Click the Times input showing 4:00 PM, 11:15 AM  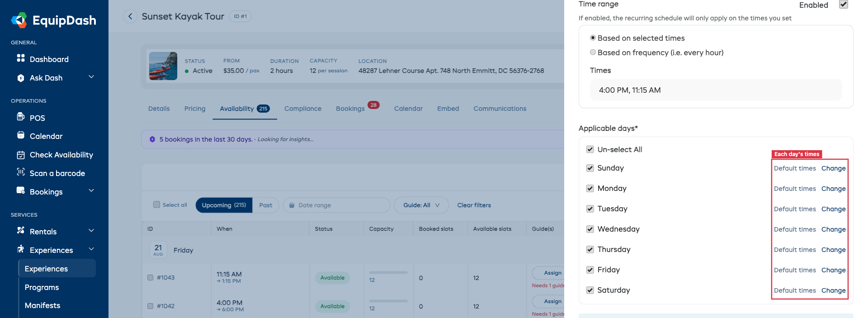(716, 90)
